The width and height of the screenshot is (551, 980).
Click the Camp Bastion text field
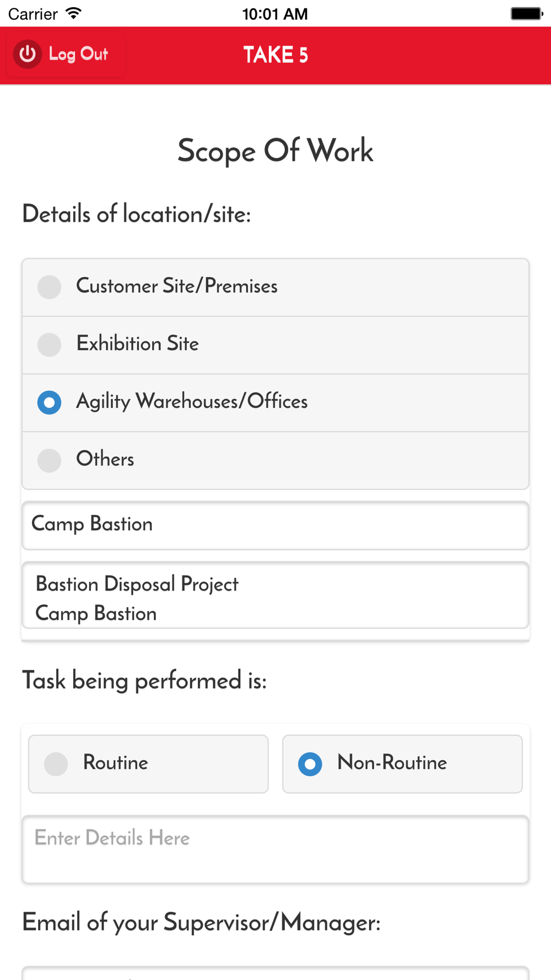click(275, 525)
